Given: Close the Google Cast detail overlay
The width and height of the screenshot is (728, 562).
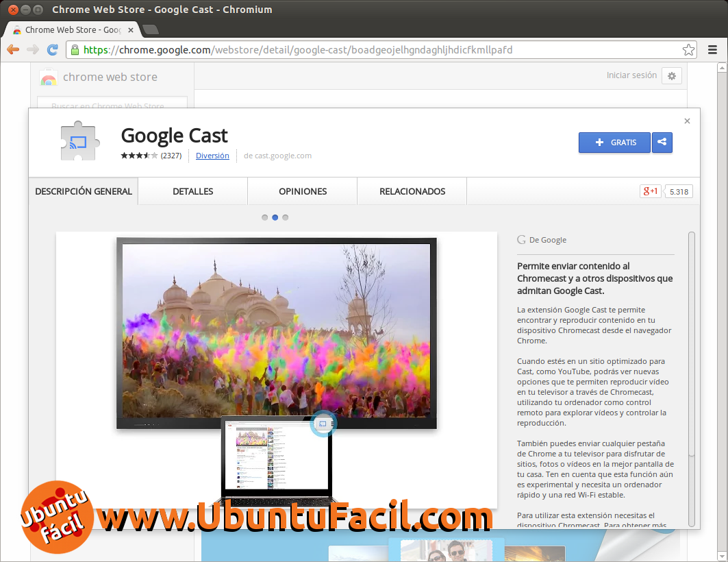Looking at the screenshot, I should tap(687, 121).
